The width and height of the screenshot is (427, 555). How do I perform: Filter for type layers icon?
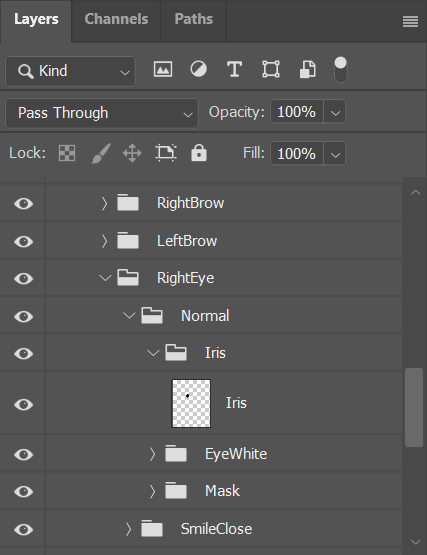pos(234,69)
